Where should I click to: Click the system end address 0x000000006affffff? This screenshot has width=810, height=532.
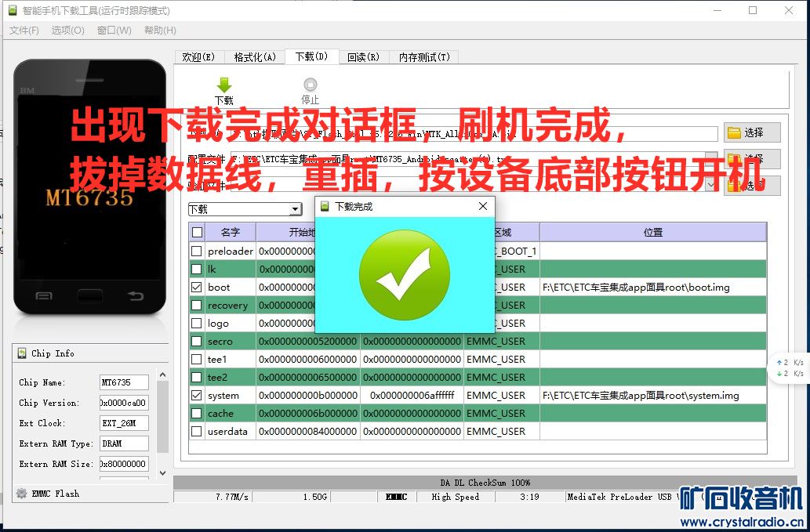(x=412, y=396)
